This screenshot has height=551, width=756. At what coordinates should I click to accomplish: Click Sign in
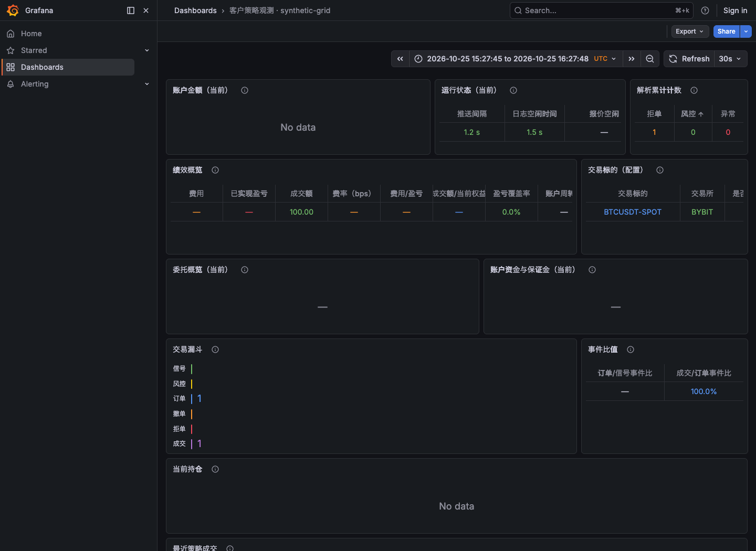[x=735, y=10]
